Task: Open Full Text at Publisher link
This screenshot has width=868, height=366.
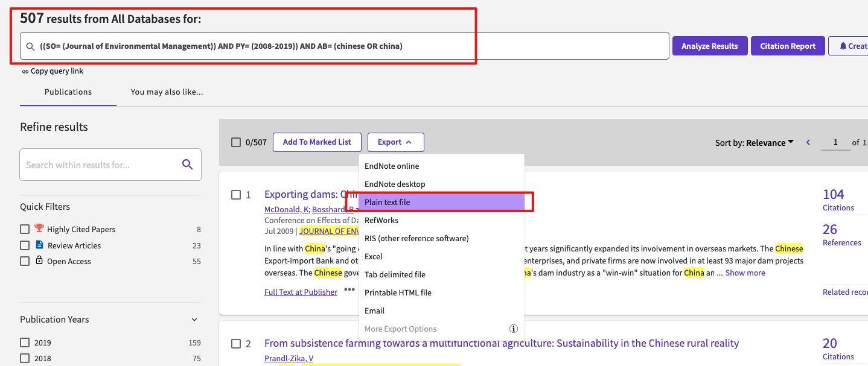Action: (301, 292)
